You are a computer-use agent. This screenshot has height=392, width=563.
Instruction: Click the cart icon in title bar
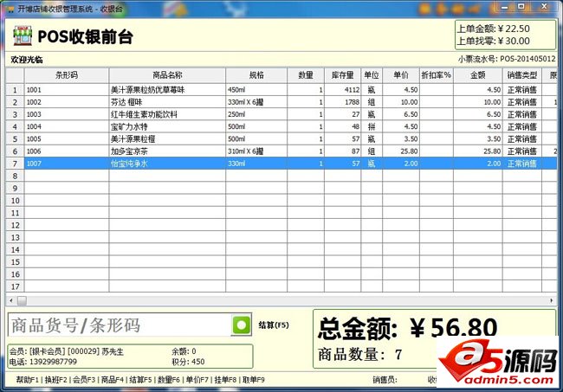tap(10, 9)
